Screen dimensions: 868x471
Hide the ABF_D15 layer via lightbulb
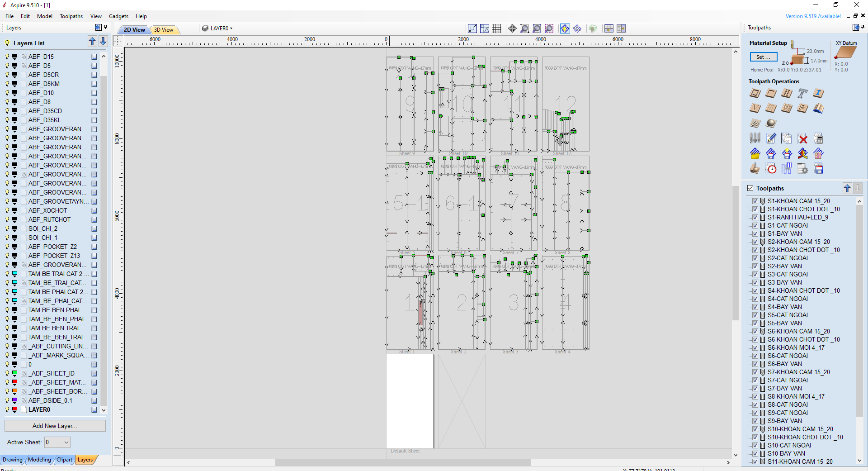[7, 57]
